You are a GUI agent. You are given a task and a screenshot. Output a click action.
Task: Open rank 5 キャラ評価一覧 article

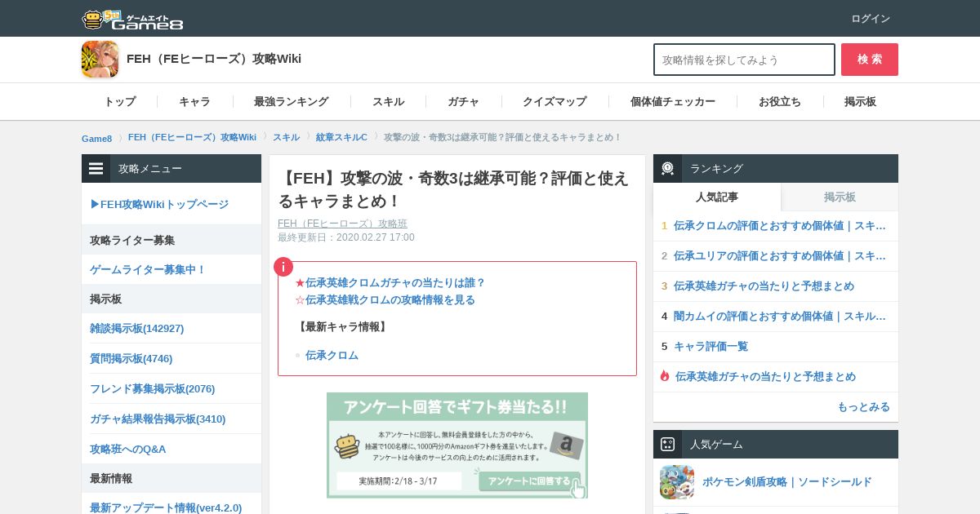click(x=710, y=347)
